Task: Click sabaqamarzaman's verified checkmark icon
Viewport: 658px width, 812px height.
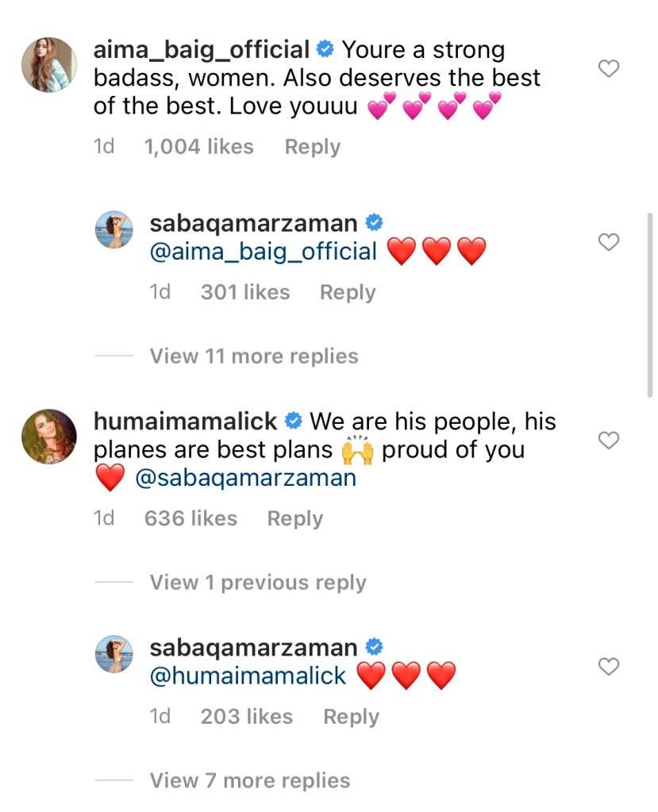Action: click(372, 222)
